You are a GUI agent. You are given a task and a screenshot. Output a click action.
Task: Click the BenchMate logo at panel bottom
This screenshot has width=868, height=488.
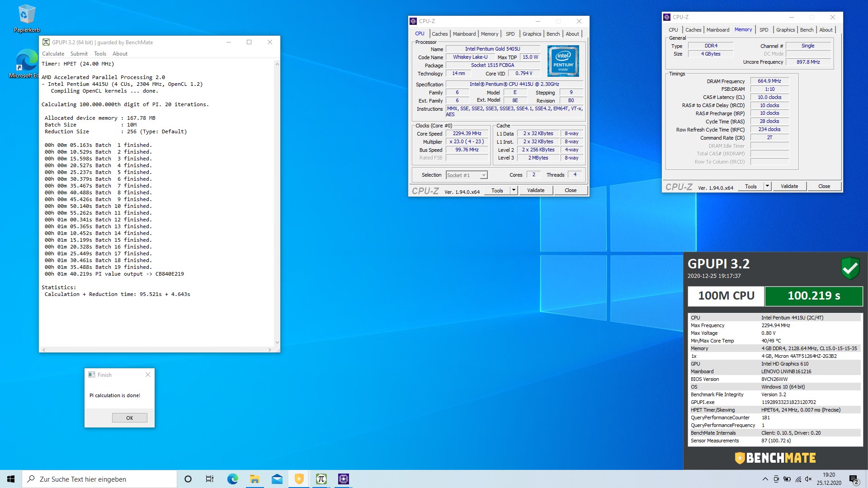coord(775,458)
